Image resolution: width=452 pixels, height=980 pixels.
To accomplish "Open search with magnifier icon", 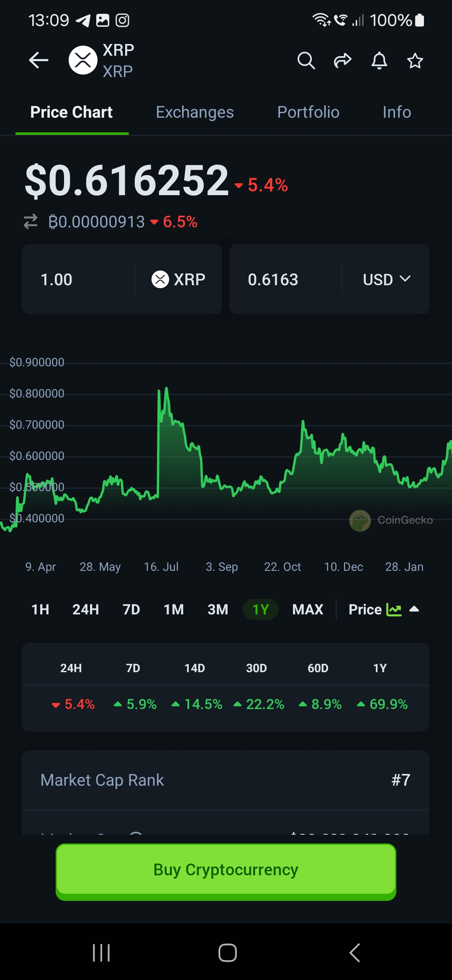I will (x=306, y=61).
